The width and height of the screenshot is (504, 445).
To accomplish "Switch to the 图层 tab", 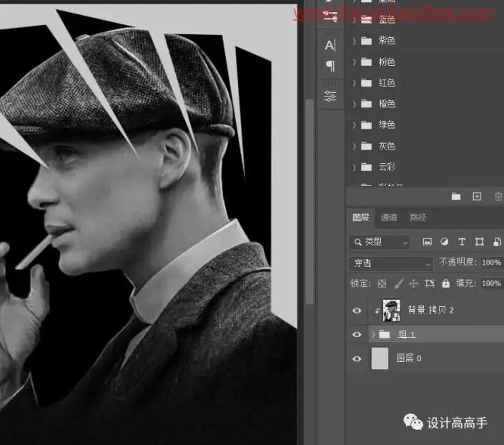I will pyautogui.click(x=360, y=217).
